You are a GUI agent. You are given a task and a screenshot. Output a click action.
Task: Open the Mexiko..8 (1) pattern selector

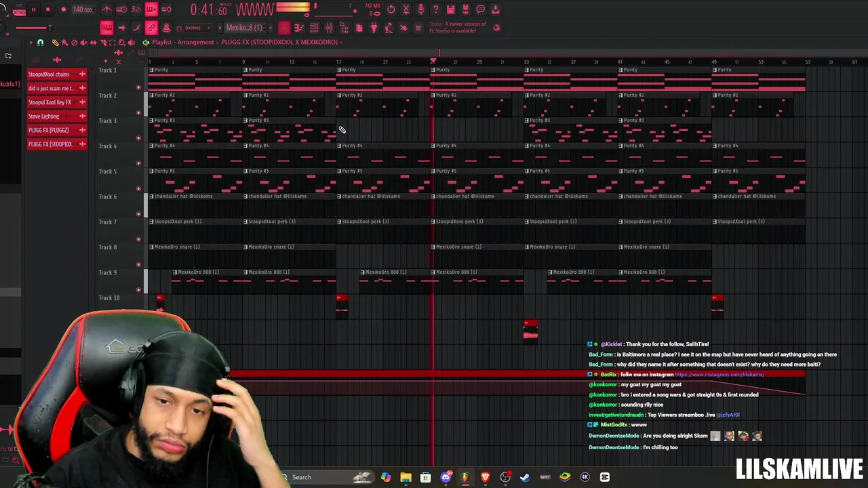point(244,28)
